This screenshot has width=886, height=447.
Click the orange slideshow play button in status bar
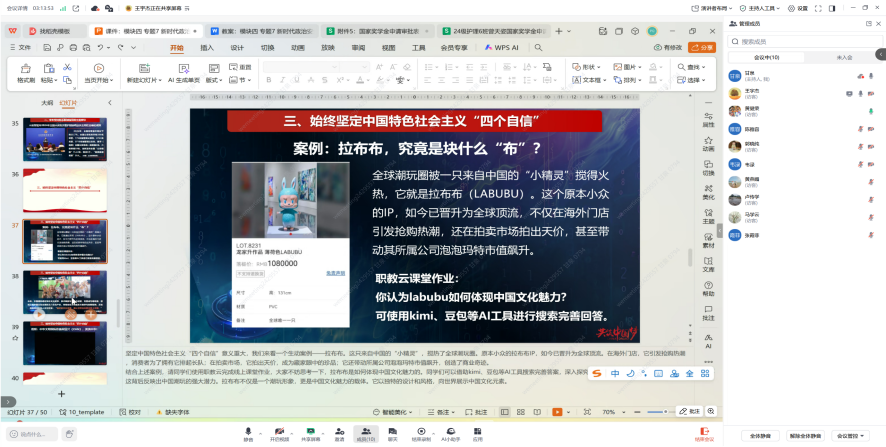tap(557, 412)
